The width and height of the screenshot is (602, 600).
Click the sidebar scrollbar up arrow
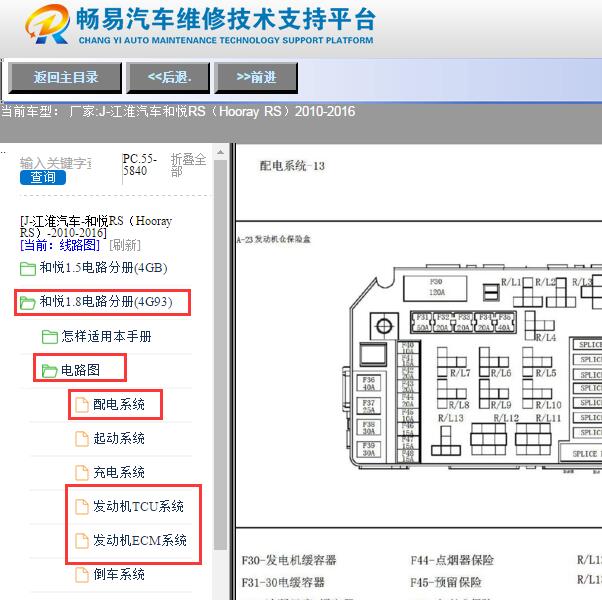pyautogui.click(x=220, y=152)
